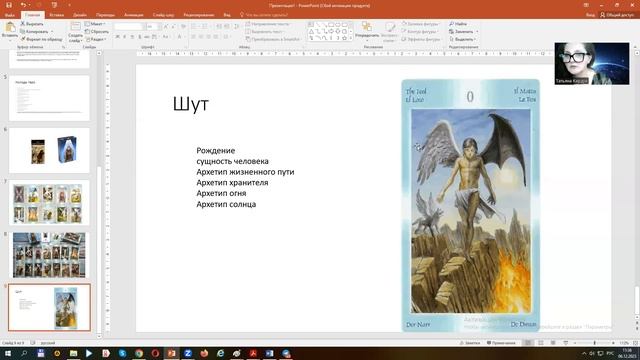Click the Вход sign-in link
This screenshot has width=640, height=360.
590,15
